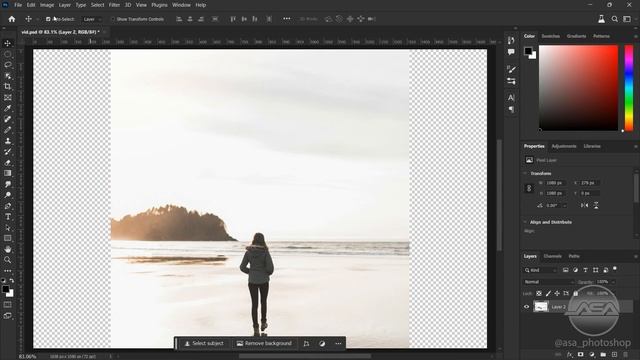Image resolution: width=640 pixels, height=360 pixels.
Task: Toggle lock transparent pixels in Layers panel
Action: [x=539, y=293]
